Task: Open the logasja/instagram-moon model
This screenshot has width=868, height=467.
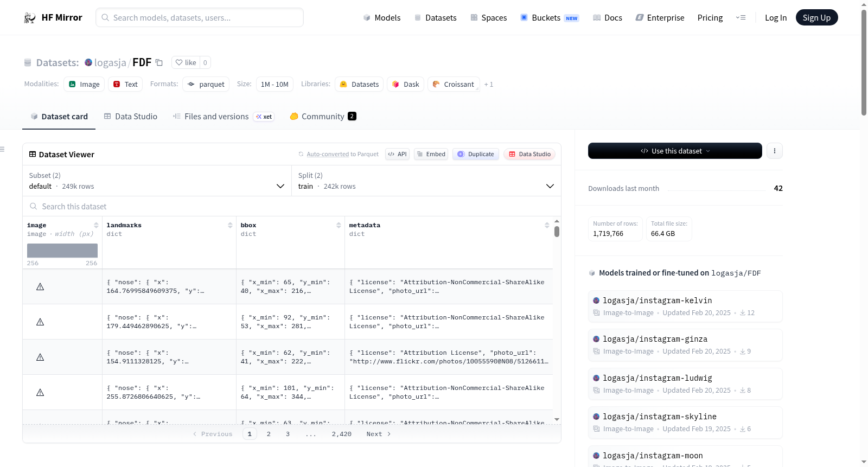Action: coord(685,457)
